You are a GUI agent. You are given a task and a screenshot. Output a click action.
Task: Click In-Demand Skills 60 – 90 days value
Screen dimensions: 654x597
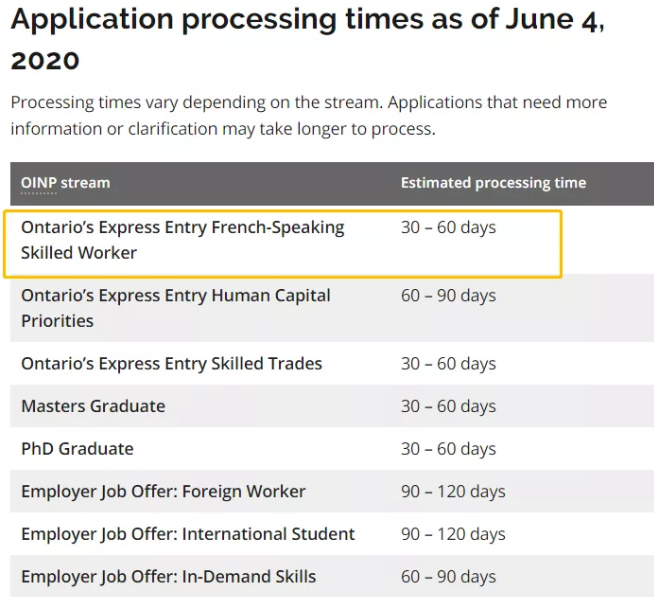(448, 577)
